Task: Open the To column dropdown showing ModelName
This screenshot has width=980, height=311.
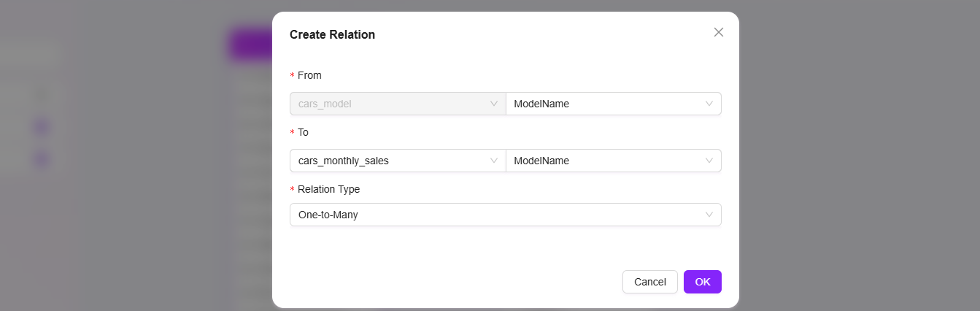Action: 614,161
